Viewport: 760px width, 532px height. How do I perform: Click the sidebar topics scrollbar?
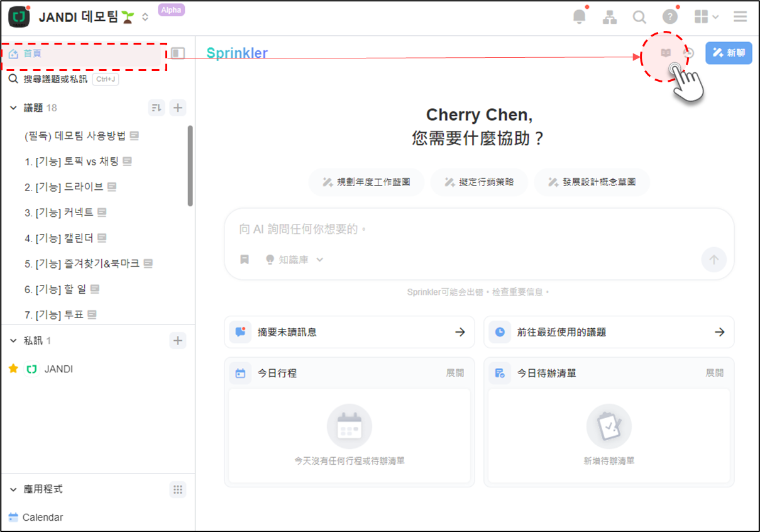tap(190, 166)
